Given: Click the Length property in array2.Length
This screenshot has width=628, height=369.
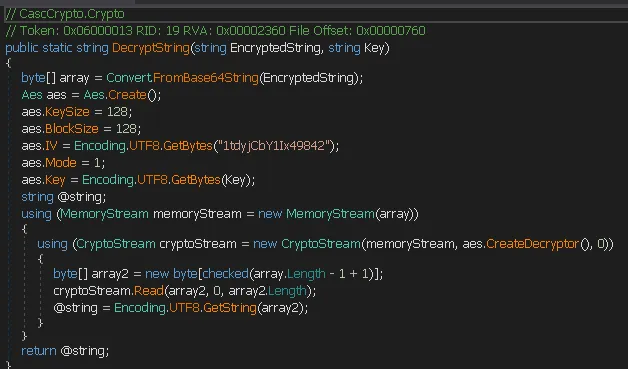Looking at the screenshot, I should (x=287, y=291).
